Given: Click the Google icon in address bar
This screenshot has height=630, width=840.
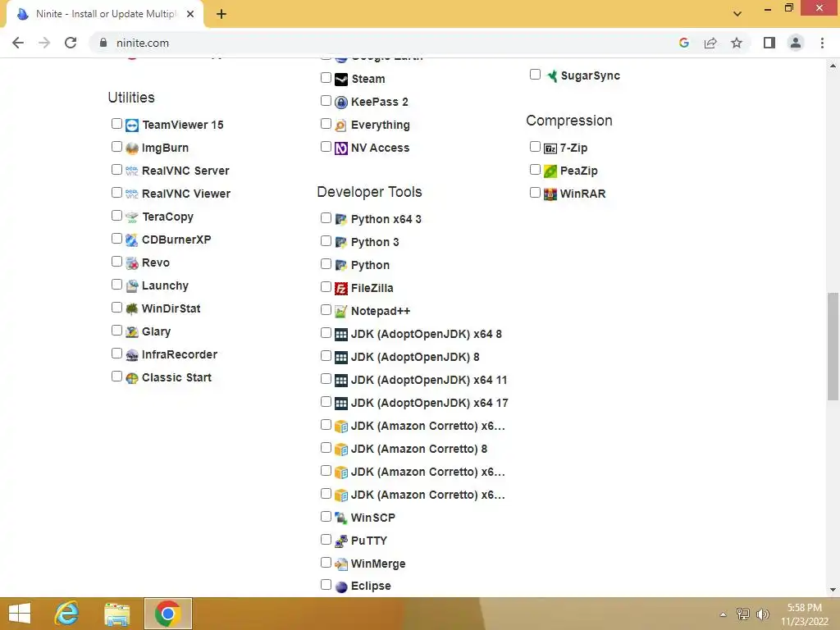Looking at the screenshot, I should tap(684, 43).
